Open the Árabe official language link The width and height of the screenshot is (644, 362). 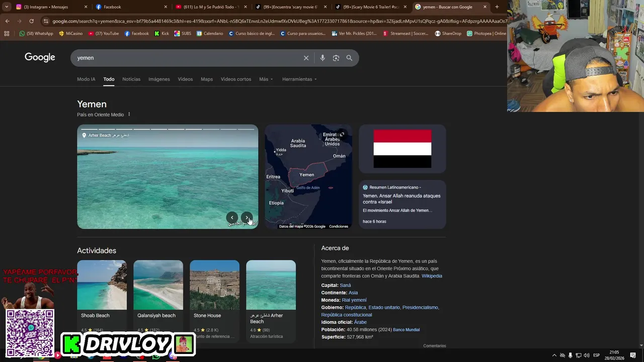coord(360,322)
